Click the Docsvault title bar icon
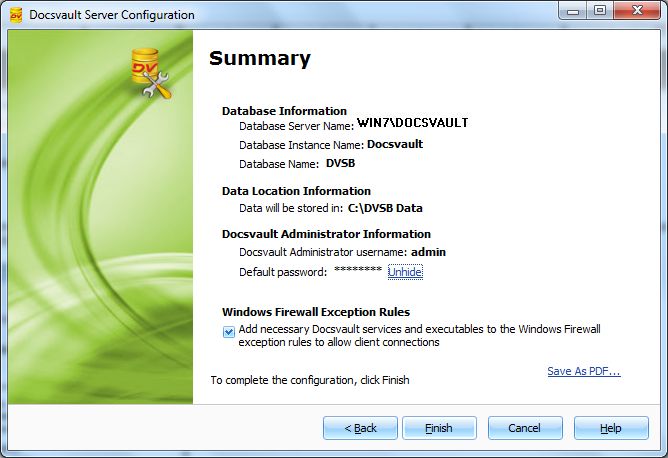Viewport: 668px width, 458px height. pos(16,15)
